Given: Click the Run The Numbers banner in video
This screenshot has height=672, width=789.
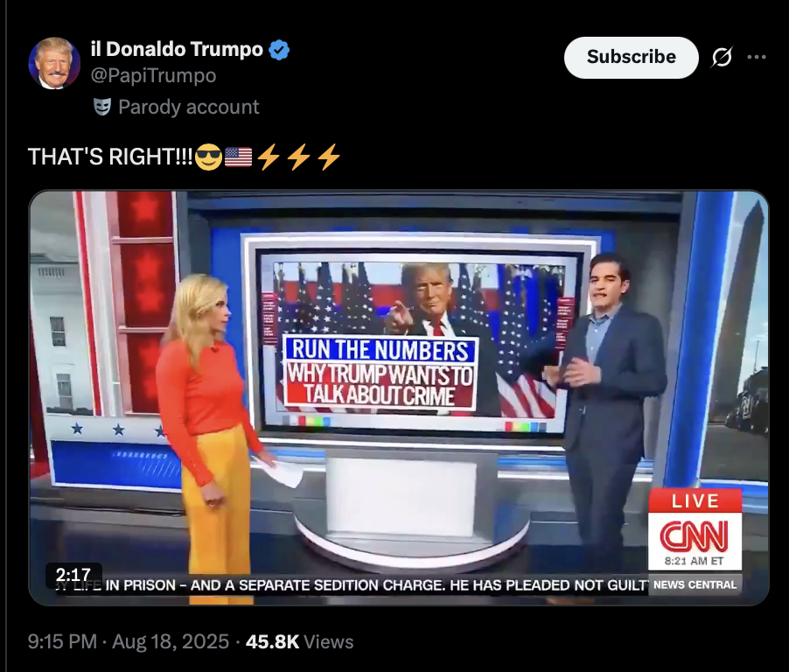Looking at the screenshot, I should pos(381,372).
